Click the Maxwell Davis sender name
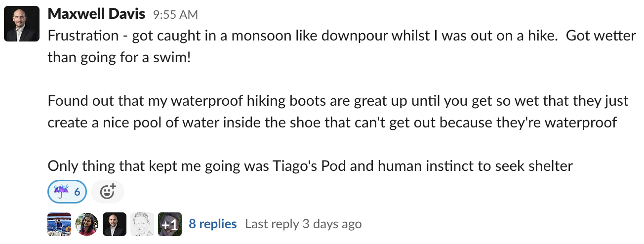644x244 pixels. [96, 14]
